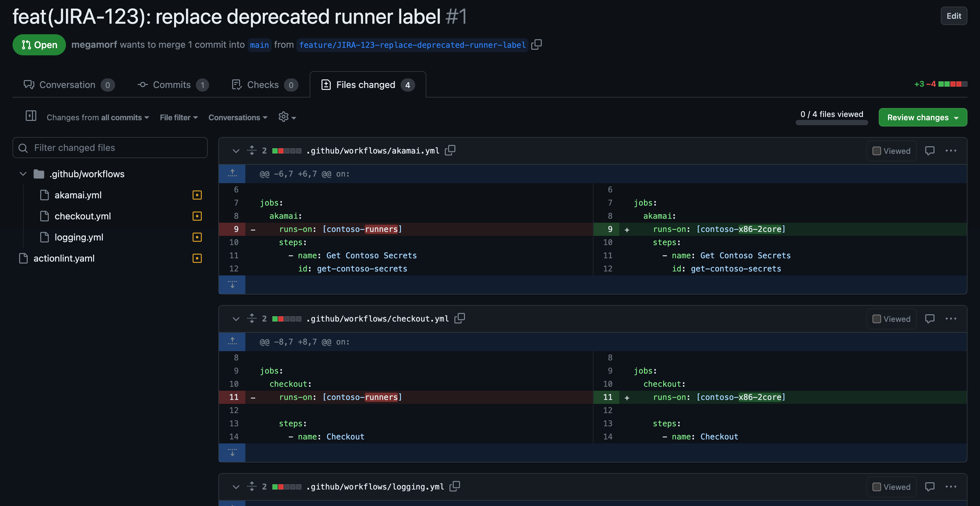Image resolution: width=980 pixels, height=506 pixels.
Task: Switch to the Commits tab
Action: tap(172, 85)
